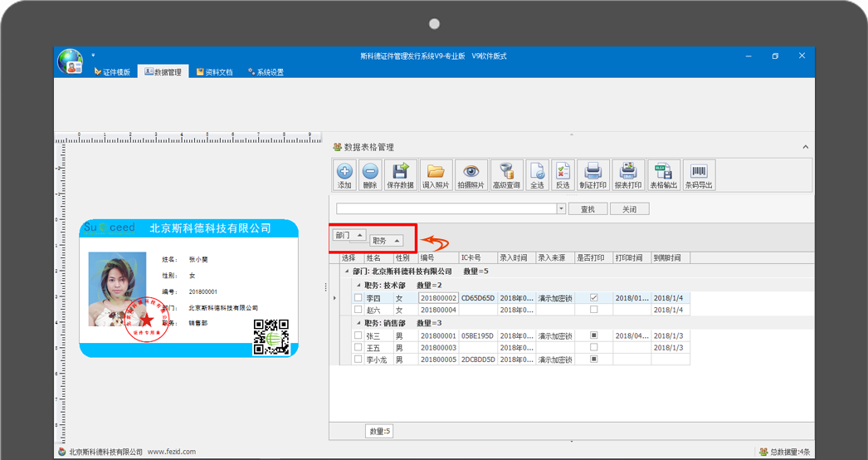The image size is (868, 460).
Task: Tick the 选择 checkbox for 张三
Action: tap(358, 335)
